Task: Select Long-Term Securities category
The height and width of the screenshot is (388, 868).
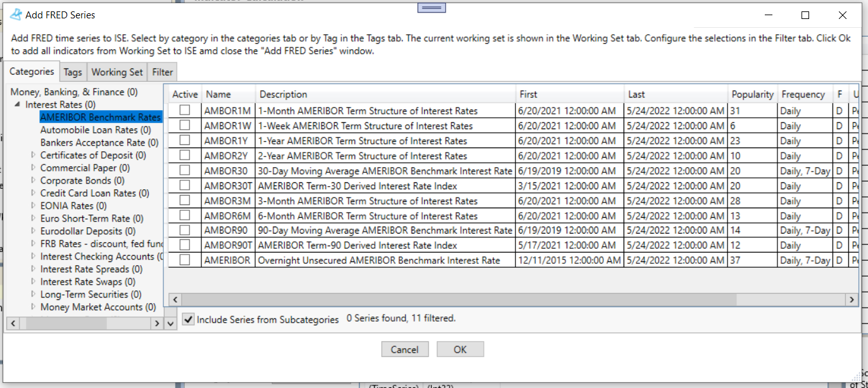Action: point(91,294)
